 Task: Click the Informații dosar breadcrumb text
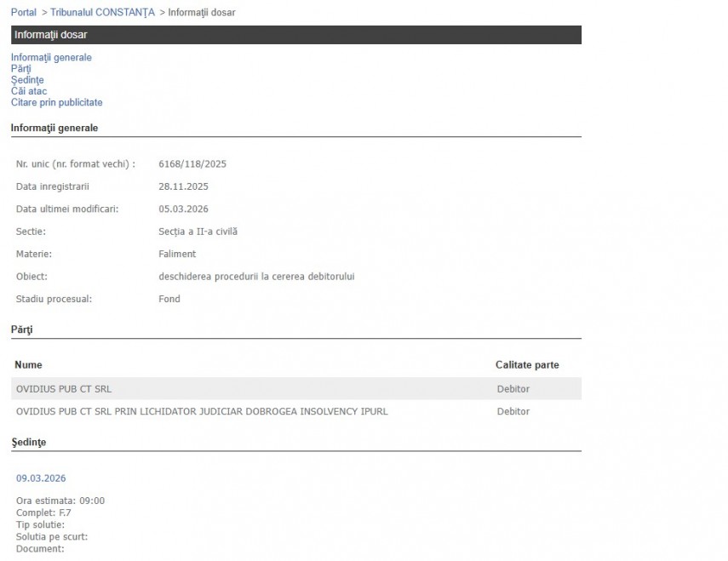tap(202, 13)
